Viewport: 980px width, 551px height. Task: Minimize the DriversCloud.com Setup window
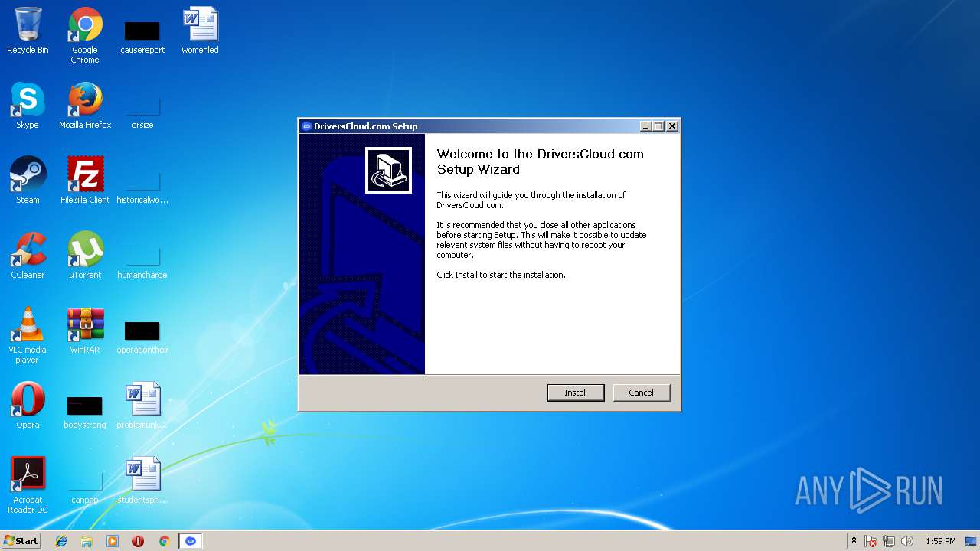645,126
